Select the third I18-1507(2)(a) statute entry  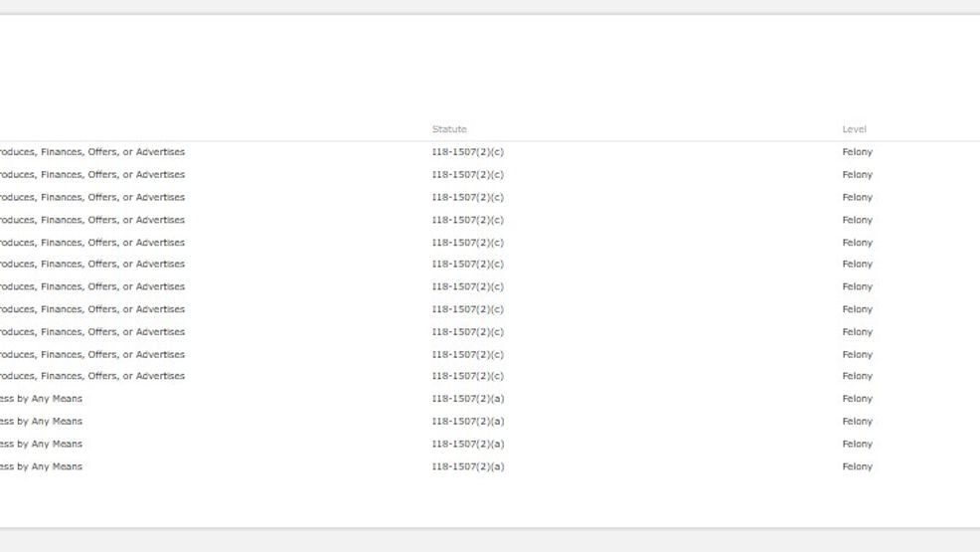(467, 444)
